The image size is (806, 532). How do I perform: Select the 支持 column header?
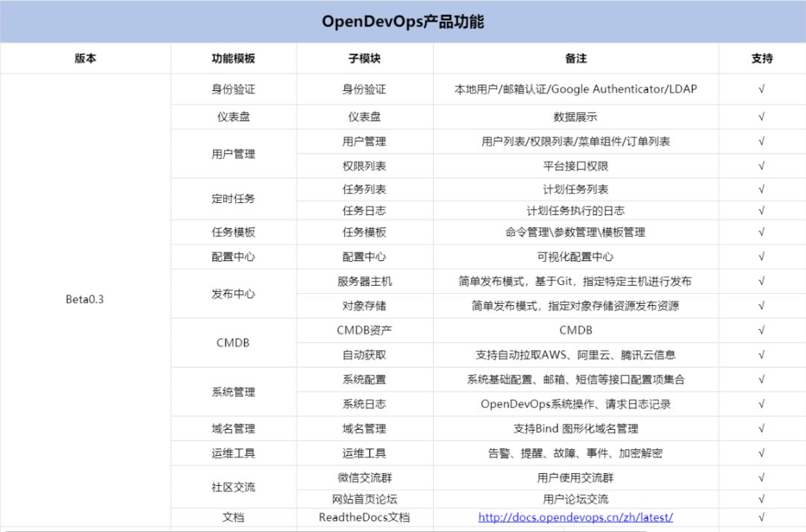[761, 57]
